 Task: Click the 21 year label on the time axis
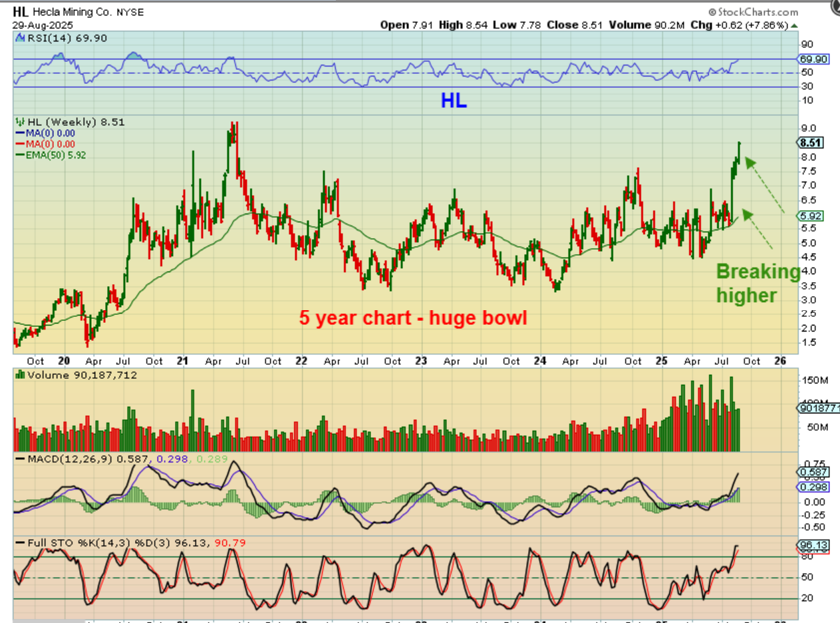pos(183,361)
